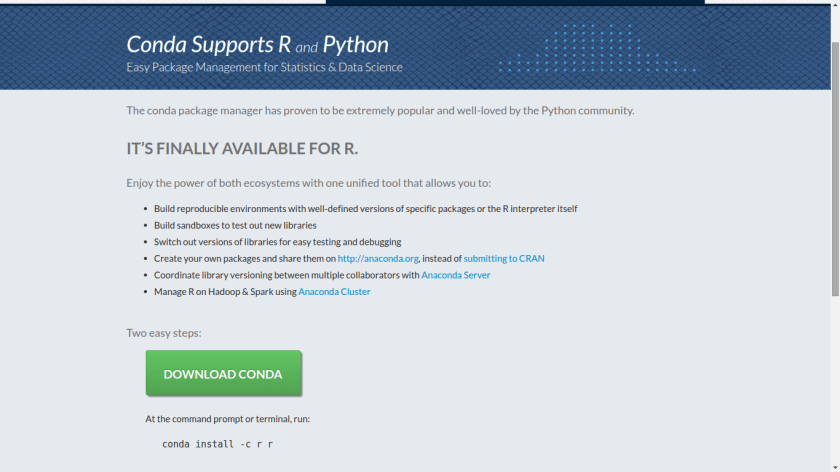The image size is (840, 472).
Task: Open the Anaconda Server link
Action: coord(455,275)
